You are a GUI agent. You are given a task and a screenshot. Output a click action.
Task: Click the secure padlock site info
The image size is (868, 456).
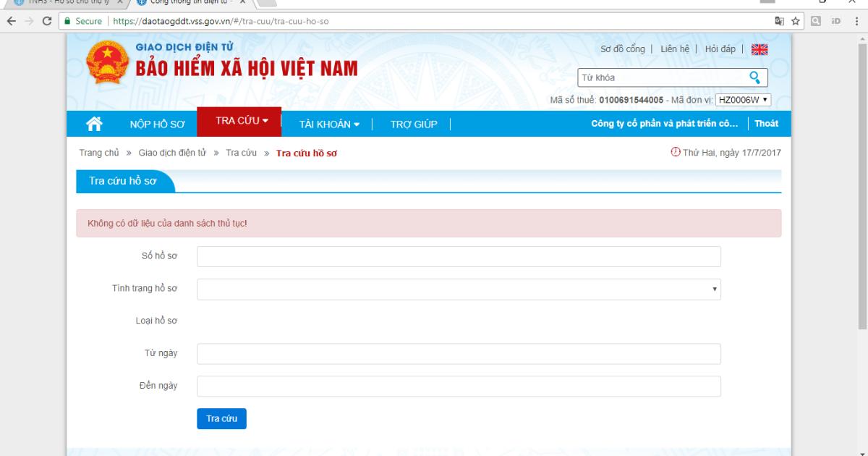[68, 21]
